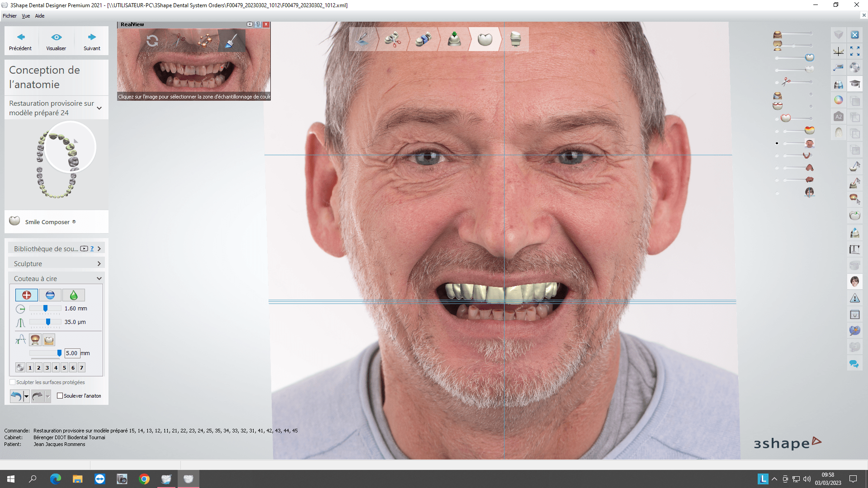The width and height of the screenshot is (868, 488).
Task: Click the Suivant button
Action: [x=92, y=41]
